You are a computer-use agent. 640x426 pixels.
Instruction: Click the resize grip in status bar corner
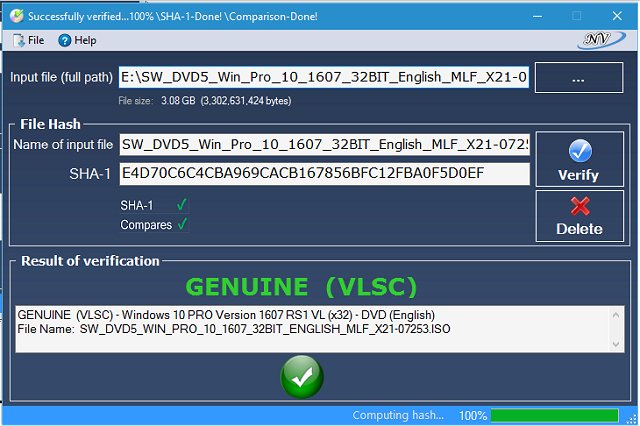(x=632, y=419)
